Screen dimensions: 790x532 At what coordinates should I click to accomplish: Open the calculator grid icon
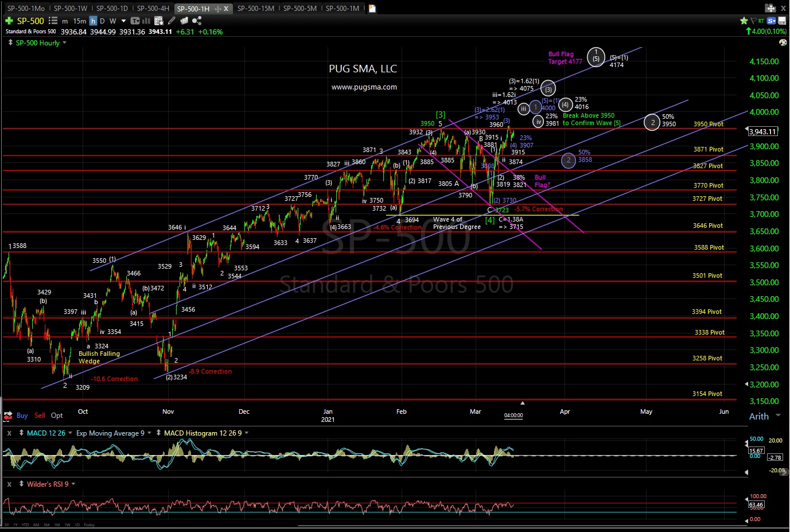158,21
